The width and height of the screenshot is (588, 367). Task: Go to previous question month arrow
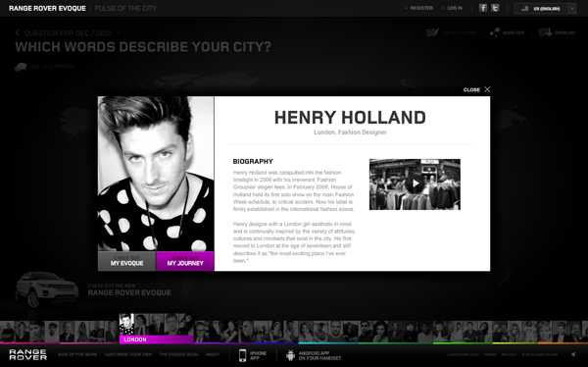(18, 33)
